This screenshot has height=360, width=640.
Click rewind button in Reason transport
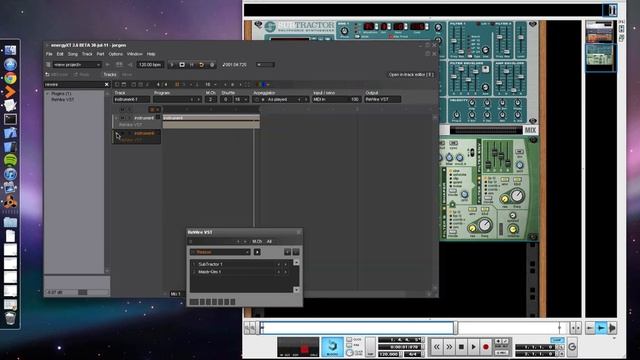pos(436,347)
